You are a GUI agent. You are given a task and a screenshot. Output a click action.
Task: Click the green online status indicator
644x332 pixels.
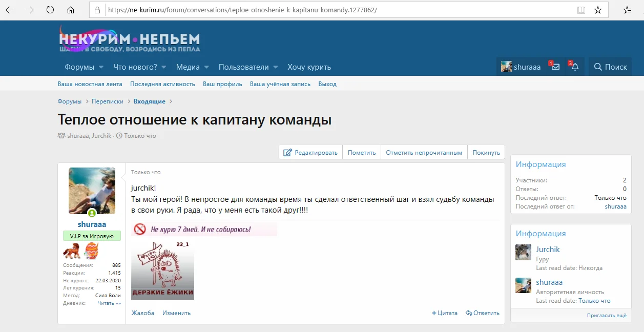[x=92, y=213]
